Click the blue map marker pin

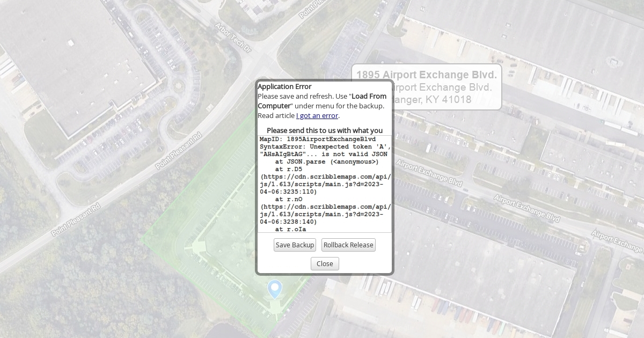point(275,288)
